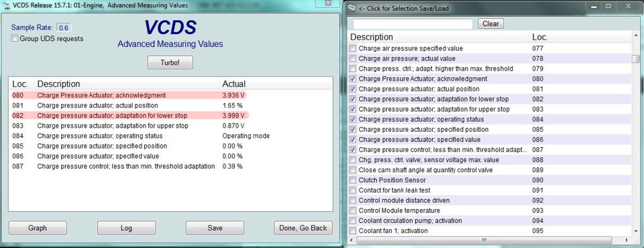Click Loc. 077 in selection list
644x248 pixels.
(537, 48)
